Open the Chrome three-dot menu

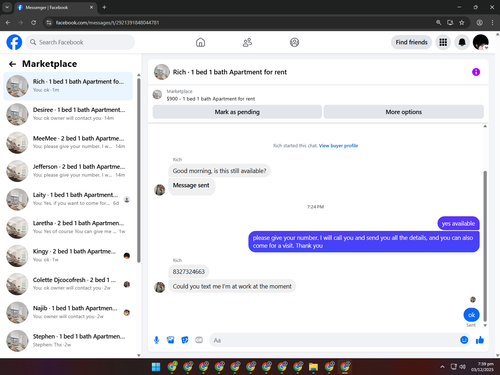[x=492, y=22]
